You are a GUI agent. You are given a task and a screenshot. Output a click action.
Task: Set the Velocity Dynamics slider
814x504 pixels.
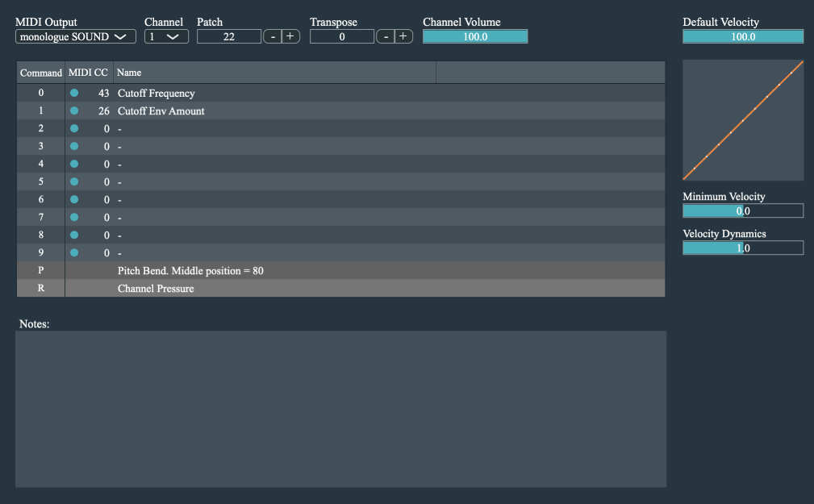742,248
